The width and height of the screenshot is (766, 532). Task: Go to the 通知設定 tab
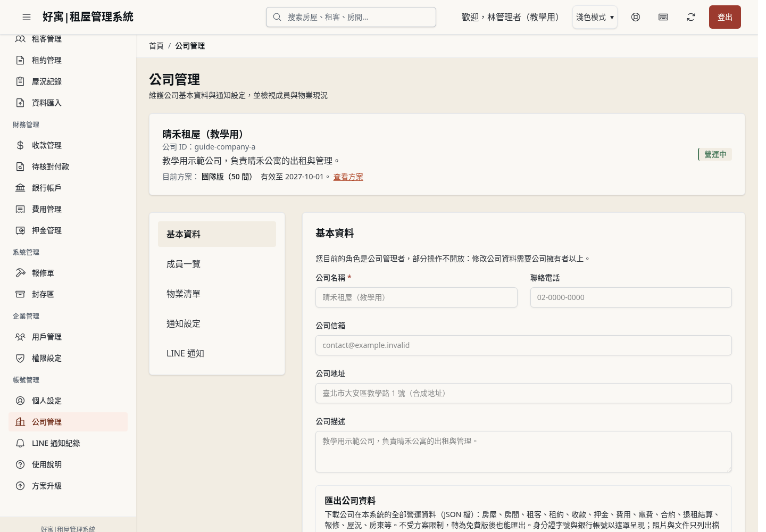[x=217, y=323]
